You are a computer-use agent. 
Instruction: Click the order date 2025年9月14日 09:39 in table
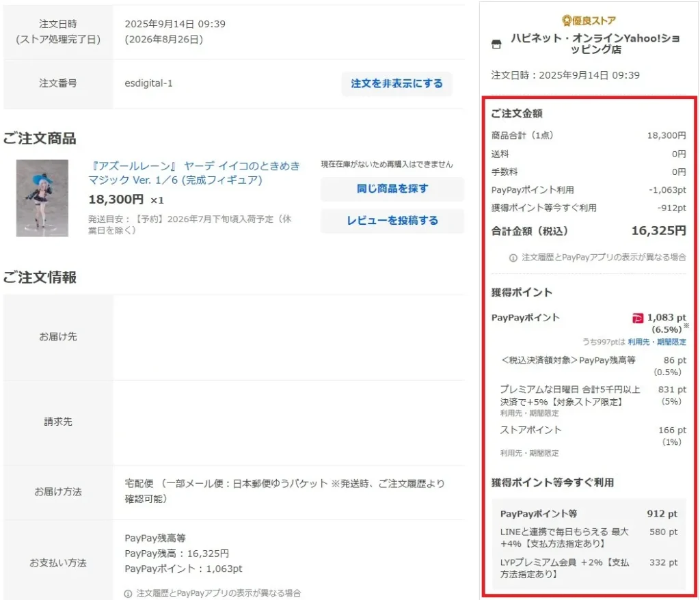[x=175, y=24]
